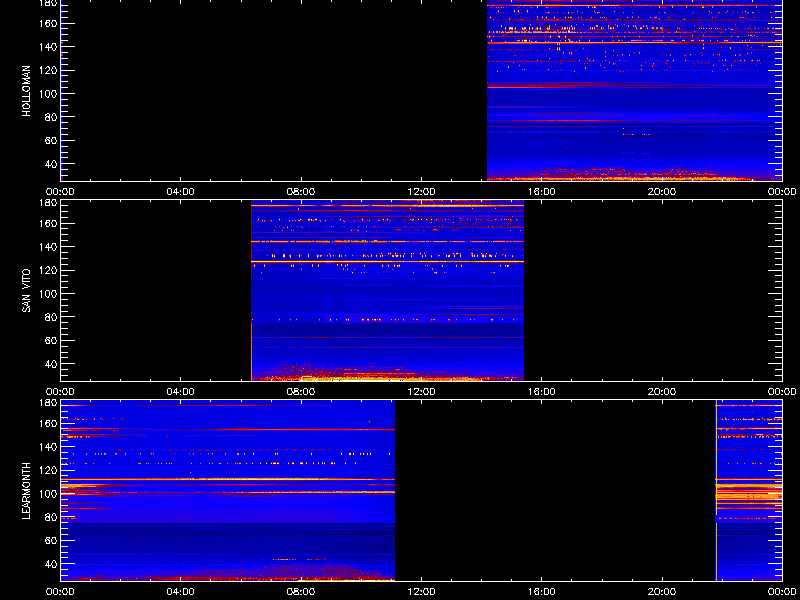800x600 pixels.
Task: Select the 80 frequency label on San Vito axis
Action: 53,317
